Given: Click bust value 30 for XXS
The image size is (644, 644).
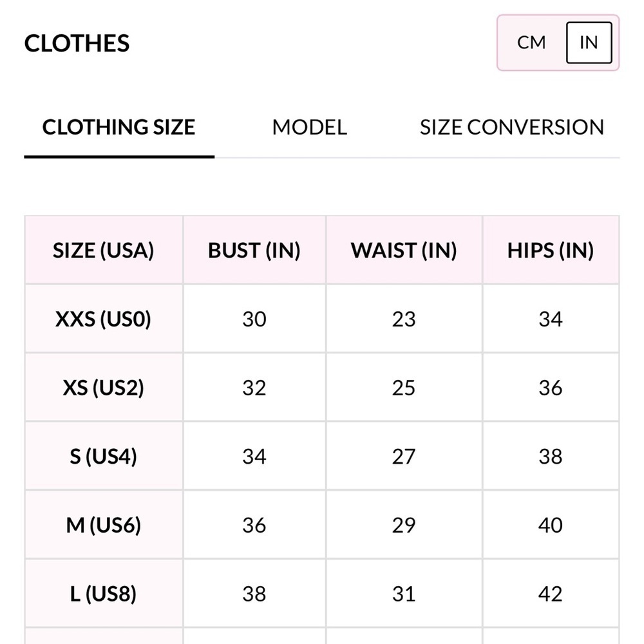Looking at the screenshot, I should point(254,319).
